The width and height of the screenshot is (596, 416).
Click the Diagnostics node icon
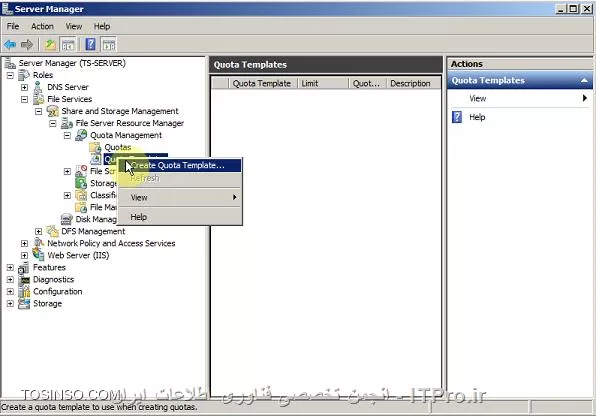point(24,280)
